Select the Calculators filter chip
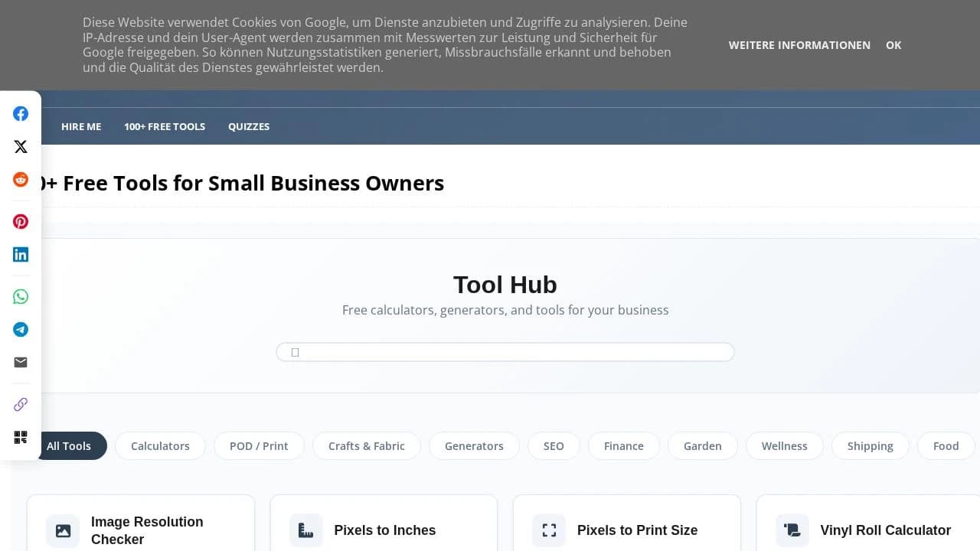The image size is (980, 551). click(x=160, y=446)
